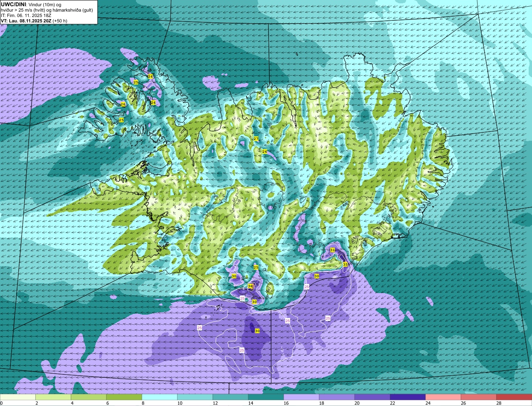
Task: Click the light green 2–4 m/s legend swatch
Action: (x=53, y=397)
